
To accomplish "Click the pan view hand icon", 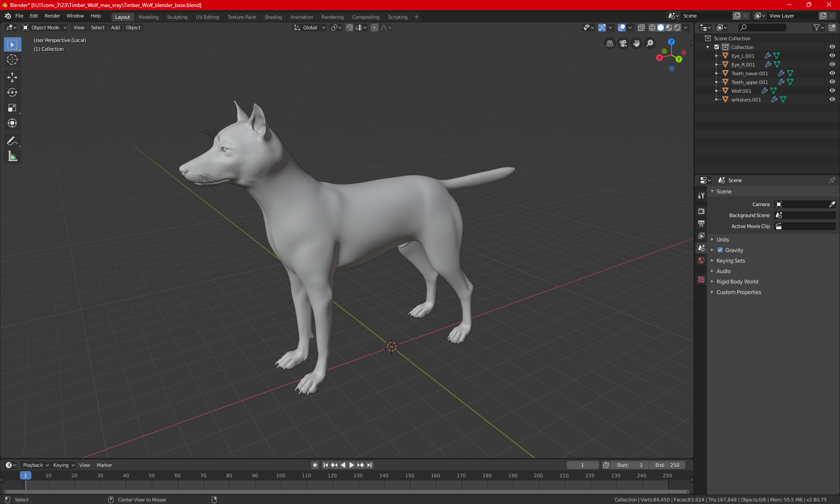I will pos(637,43).
